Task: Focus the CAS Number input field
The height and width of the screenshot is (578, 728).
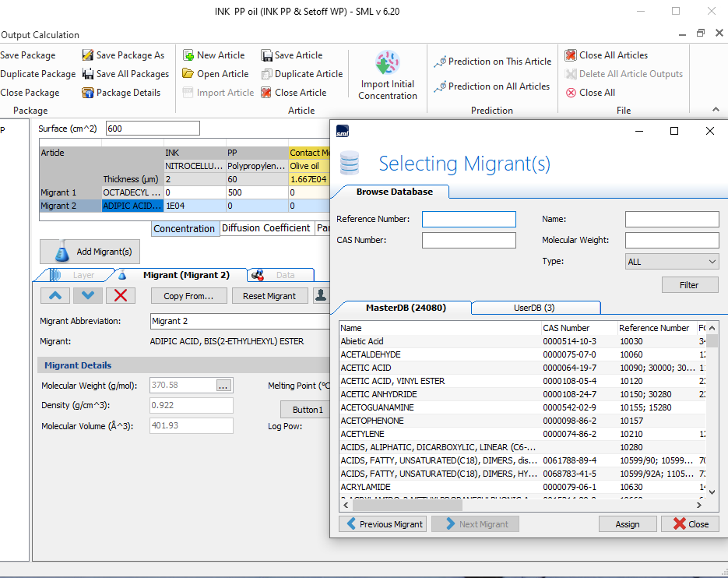Action: [469, 240]
